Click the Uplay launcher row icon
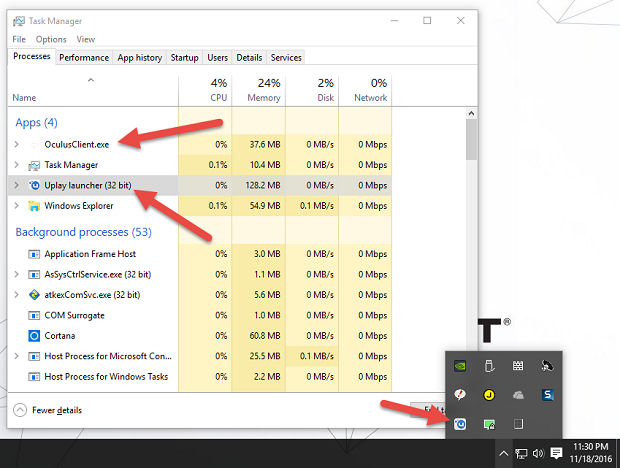The image size is (620, 468). coord(34,185)
